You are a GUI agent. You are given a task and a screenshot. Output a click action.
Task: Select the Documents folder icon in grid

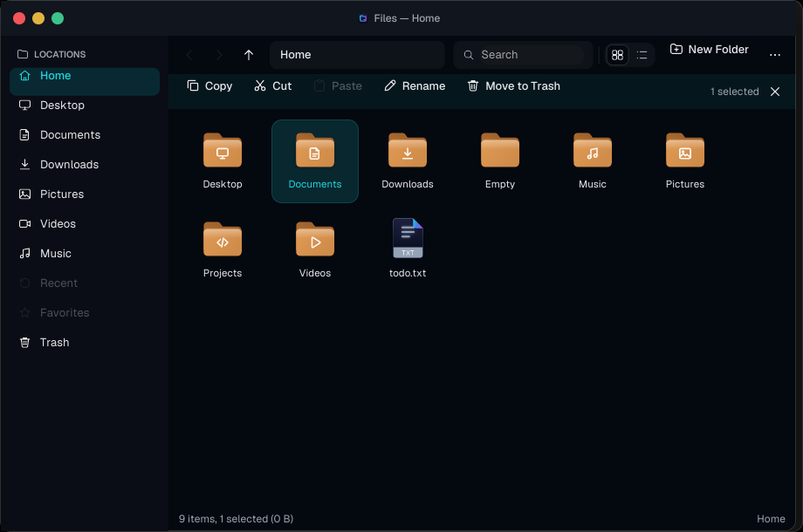[x=315, y=150]
